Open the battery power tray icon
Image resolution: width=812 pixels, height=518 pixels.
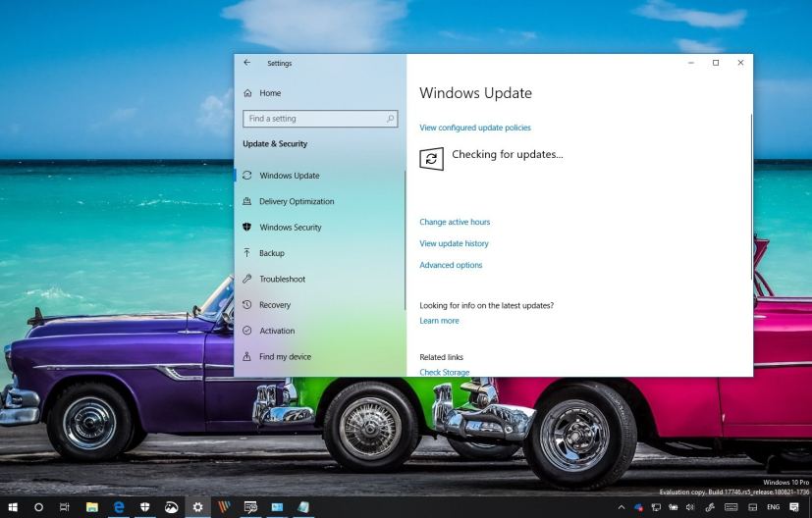[674, 507]
